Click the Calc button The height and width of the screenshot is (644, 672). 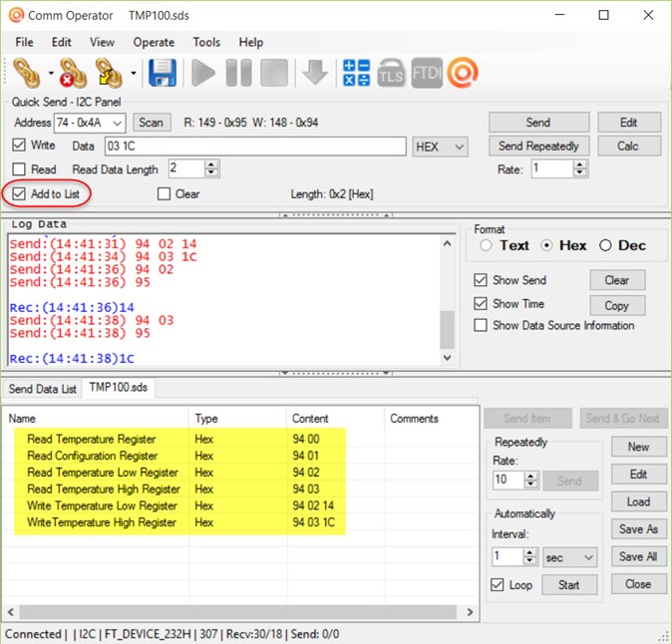click(x=629, y=147)
